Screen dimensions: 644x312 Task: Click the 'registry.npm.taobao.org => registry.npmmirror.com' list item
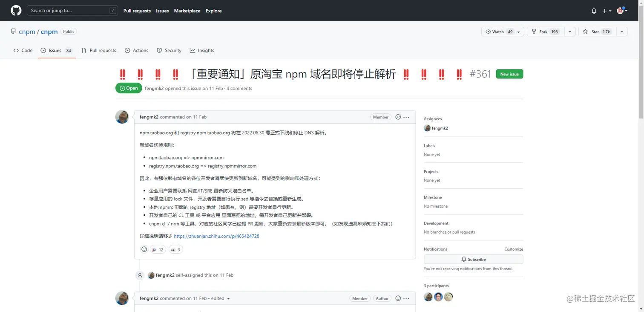pos(203,166)
